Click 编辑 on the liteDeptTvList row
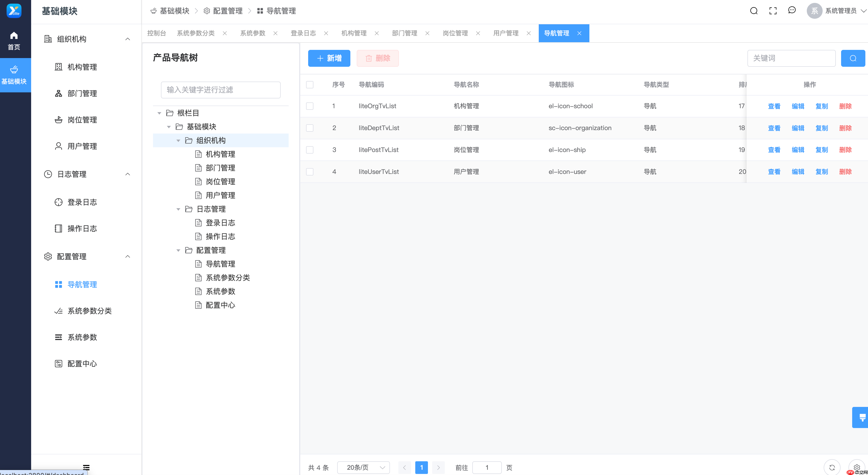 798,128
